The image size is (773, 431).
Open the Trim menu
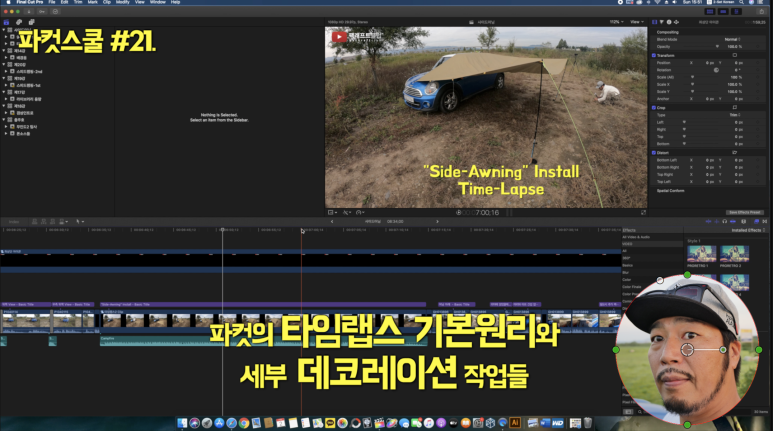78,2
